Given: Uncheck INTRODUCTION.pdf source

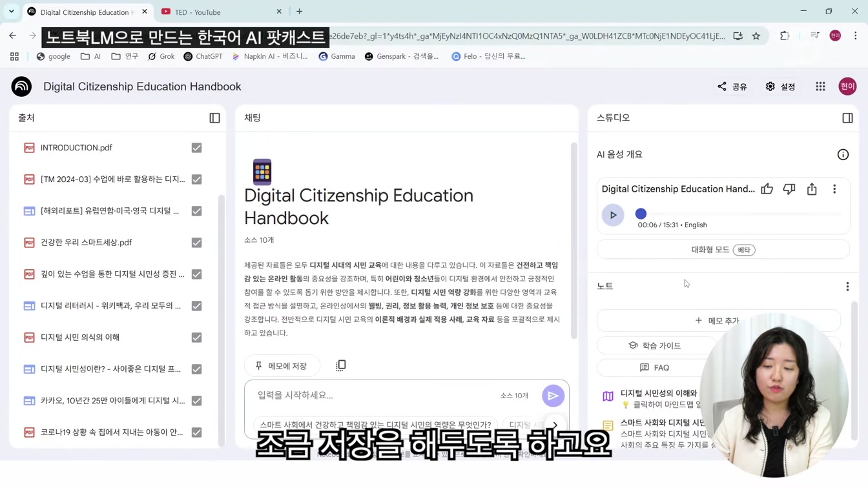Looking at the screenshot, I should [x=196, y=148].
